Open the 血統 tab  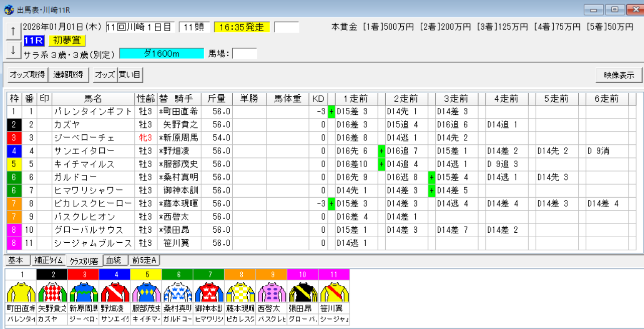114,260
